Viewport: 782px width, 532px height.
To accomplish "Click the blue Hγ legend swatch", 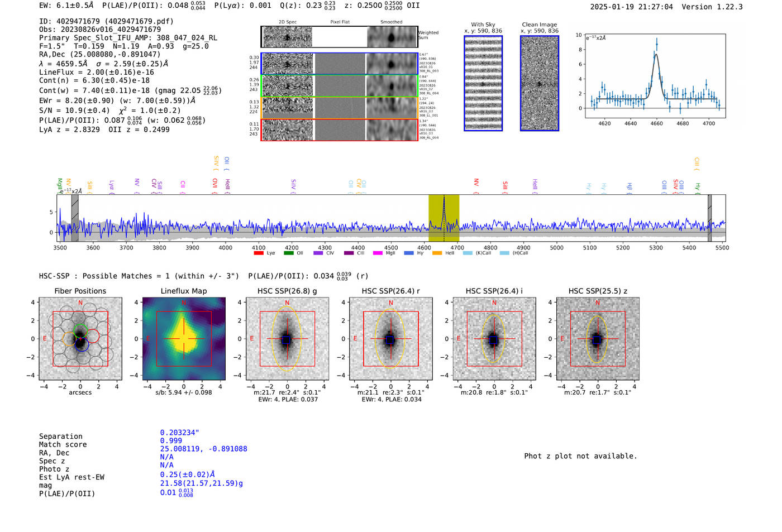I will (x=409, y=253).
